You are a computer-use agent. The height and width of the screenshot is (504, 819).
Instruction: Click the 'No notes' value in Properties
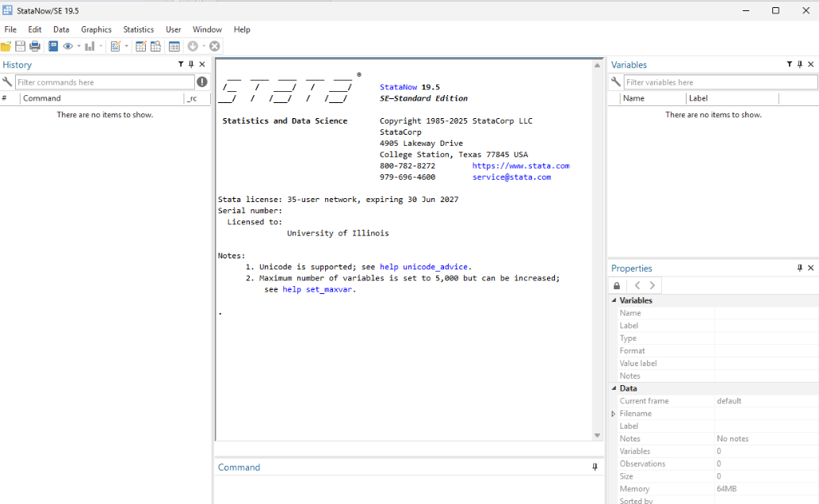733,439
